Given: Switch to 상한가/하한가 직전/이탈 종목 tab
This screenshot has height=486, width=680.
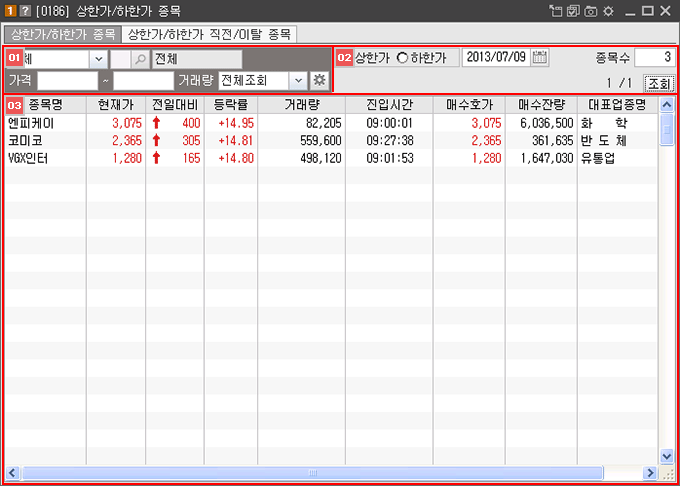Looking at the screenshot, I should point(209,34).
